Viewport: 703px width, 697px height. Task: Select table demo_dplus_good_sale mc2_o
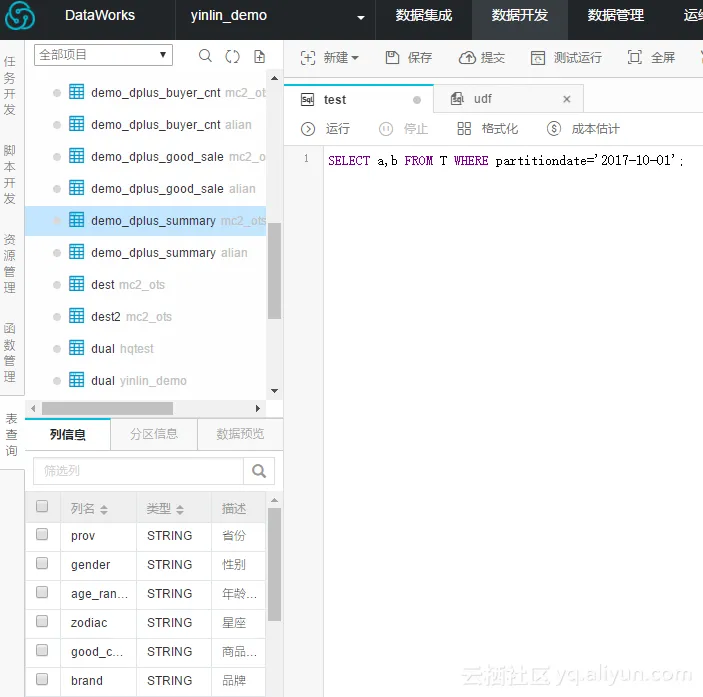[145, 156]
